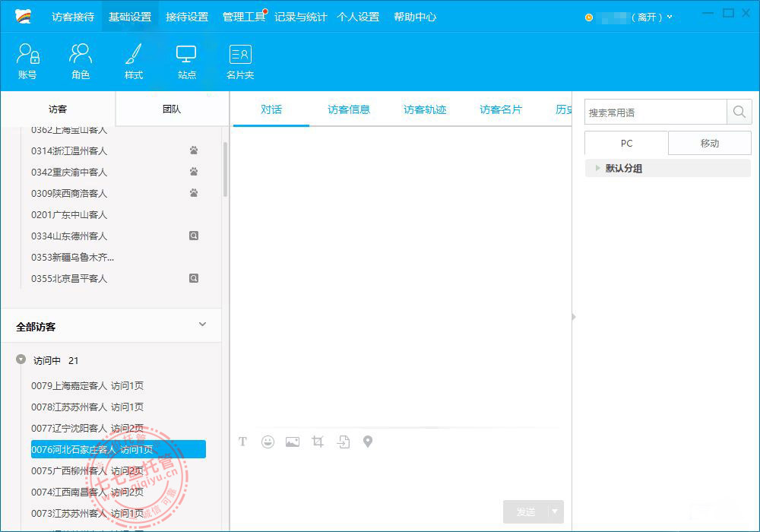Screen dimensions: 760x532
Task: Click the application rainbow logo
Action: click(x=24, y=17)
